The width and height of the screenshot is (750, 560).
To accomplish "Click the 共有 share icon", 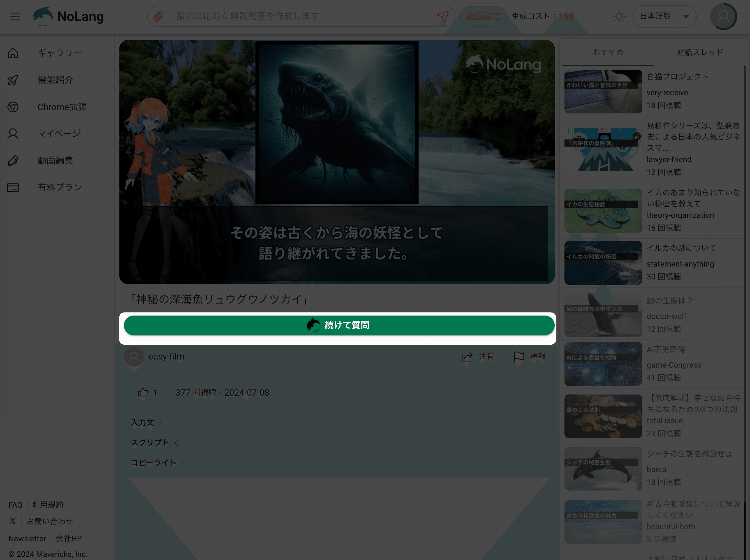I will point(467,357).
